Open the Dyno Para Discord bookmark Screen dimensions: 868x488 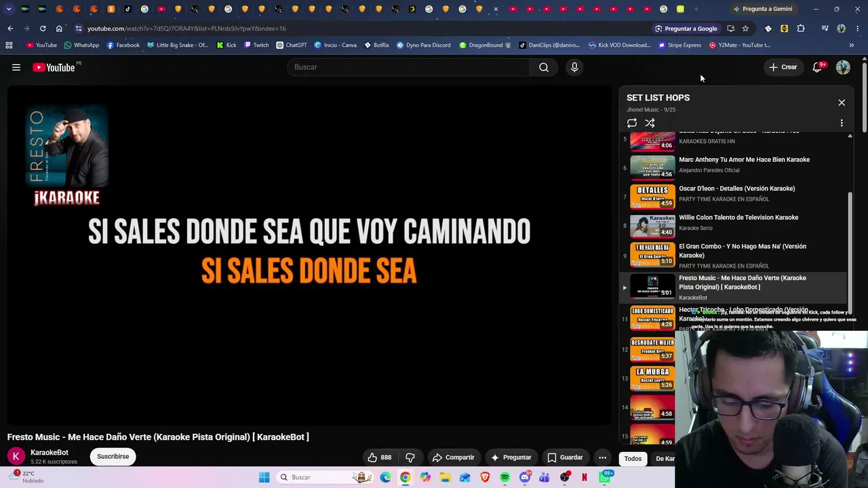pos(423,45)
